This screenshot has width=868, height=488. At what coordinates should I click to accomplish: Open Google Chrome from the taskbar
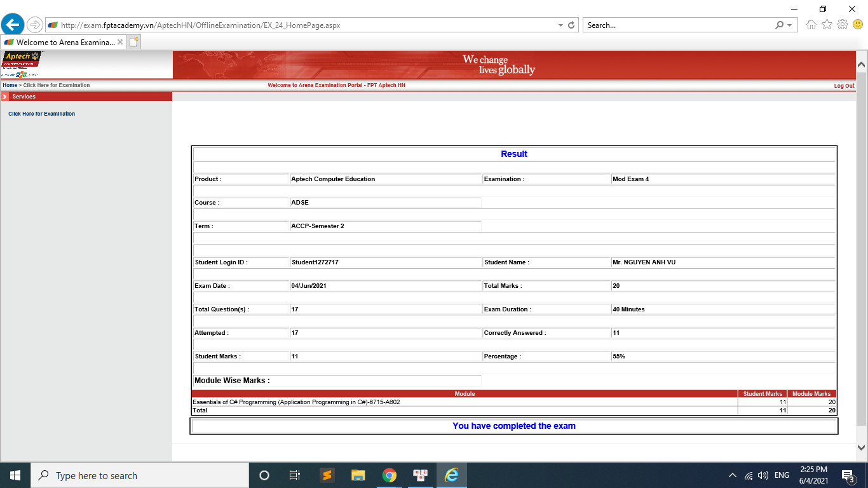[x=390, y=475]
